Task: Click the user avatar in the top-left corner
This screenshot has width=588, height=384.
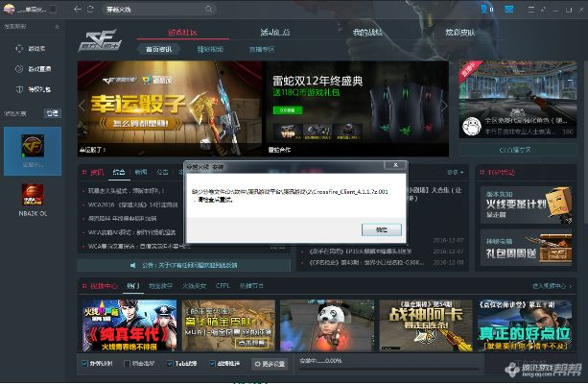Action: coord(9,9)
